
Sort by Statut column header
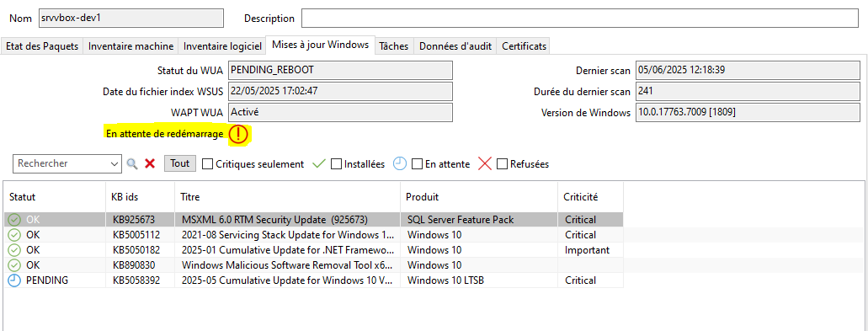pos(54,196)
